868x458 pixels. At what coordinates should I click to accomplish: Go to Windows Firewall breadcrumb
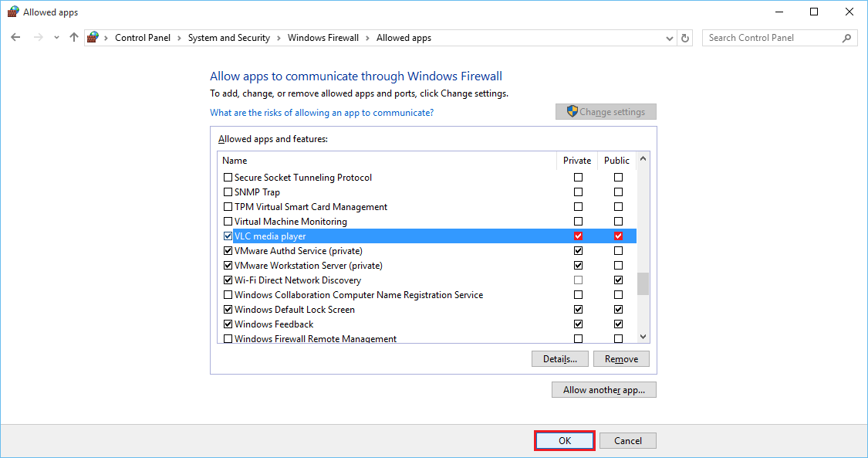(x=323, y=38)
